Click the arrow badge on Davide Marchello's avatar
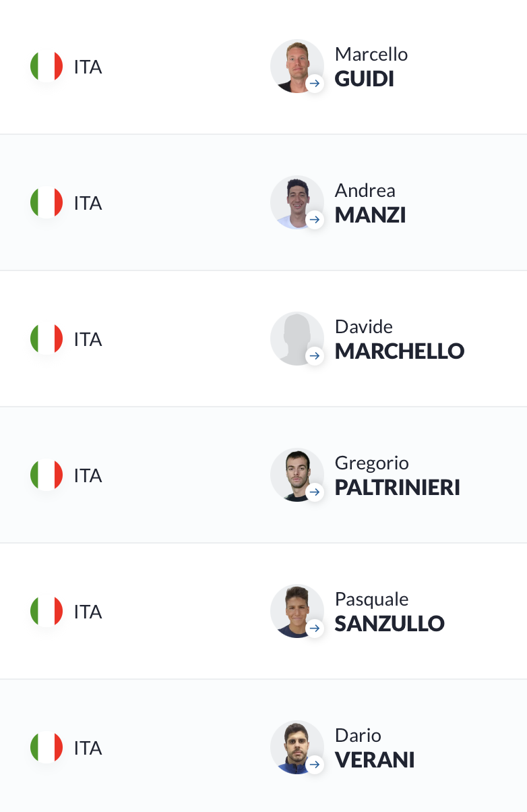Image resolution: width=527 pixels, height=812 pixels. pos(315,356)
